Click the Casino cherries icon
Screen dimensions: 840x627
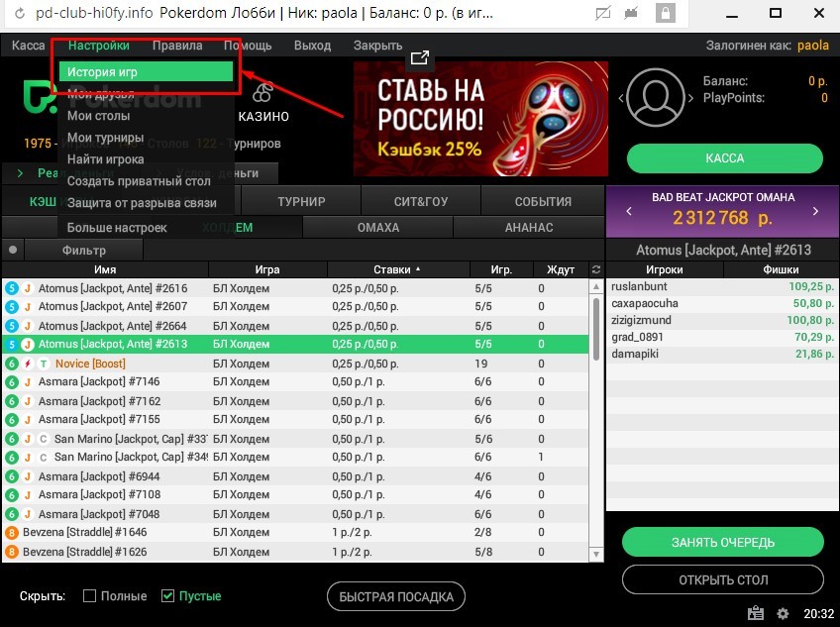262,92
